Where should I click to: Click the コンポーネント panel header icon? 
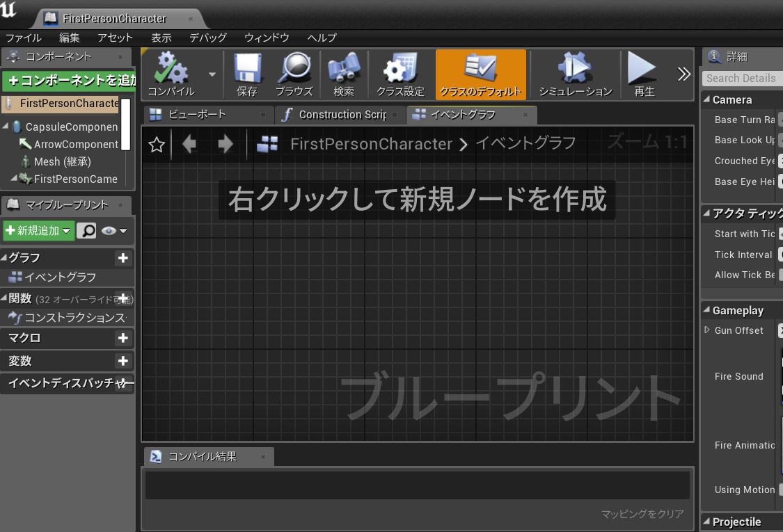point(13,56)
